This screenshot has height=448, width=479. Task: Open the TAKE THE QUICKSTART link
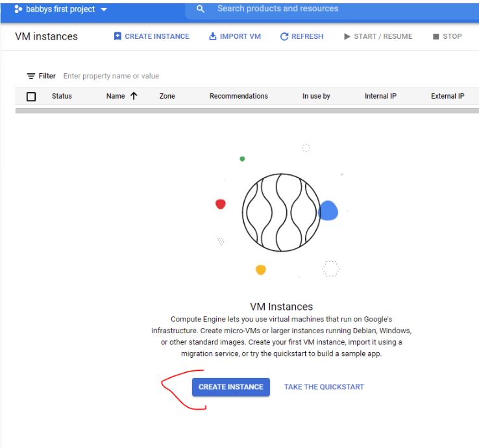pyautogui.click(x=324, y=387)
